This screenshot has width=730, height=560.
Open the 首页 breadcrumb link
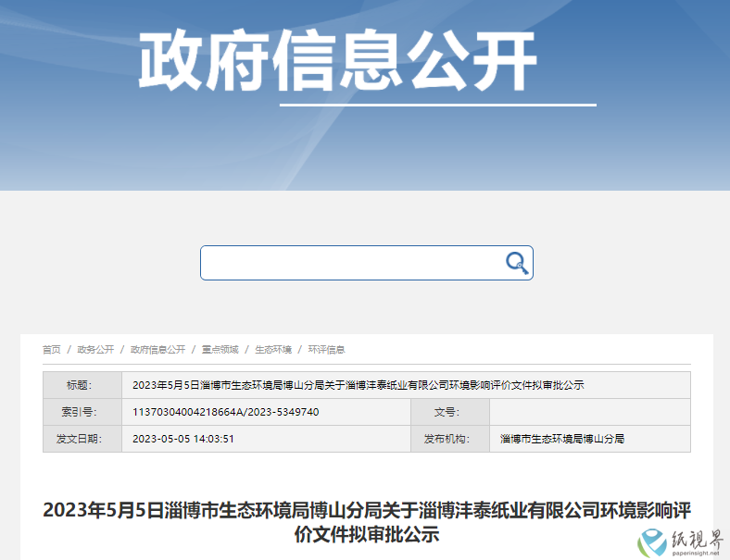click(52, 349)
